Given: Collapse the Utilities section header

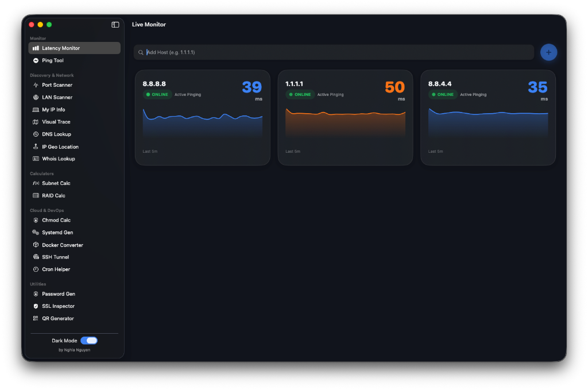Looking at the screenshot, I should (x=39, y=284).
